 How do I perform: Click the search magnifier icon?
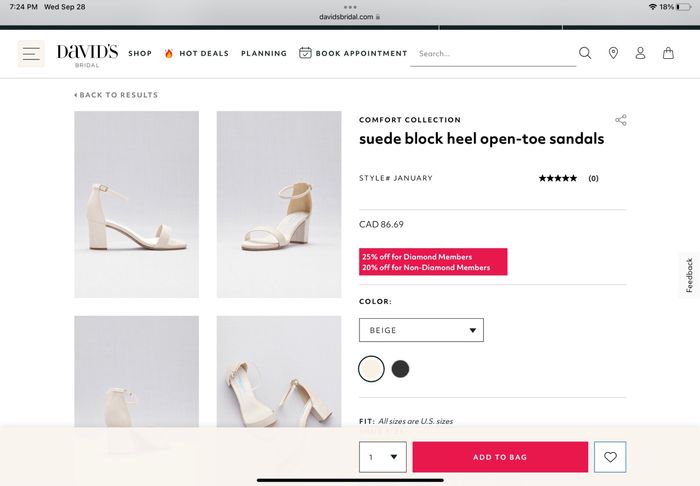tap(585, 53)
